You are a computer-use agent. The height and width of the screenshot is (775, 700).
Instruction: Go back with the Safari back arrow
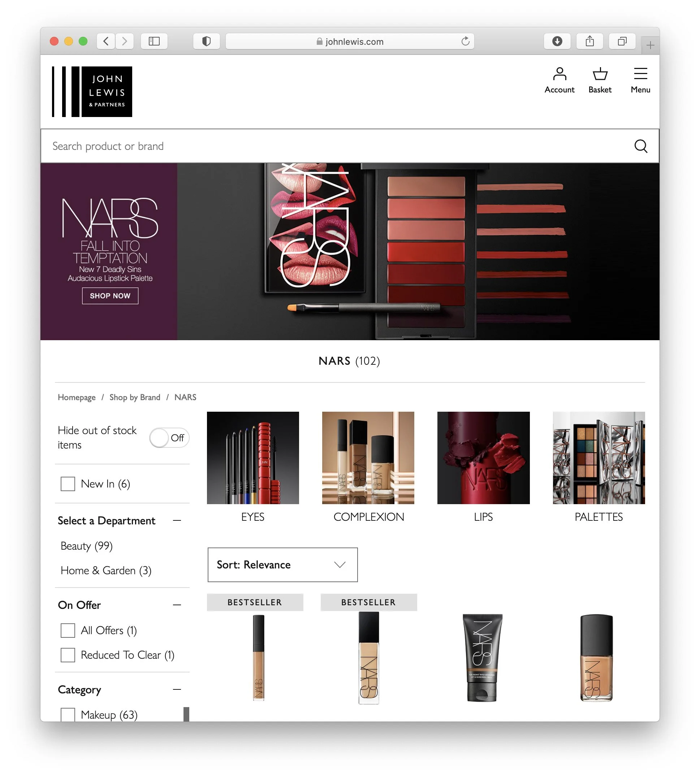tap(106, 41)
